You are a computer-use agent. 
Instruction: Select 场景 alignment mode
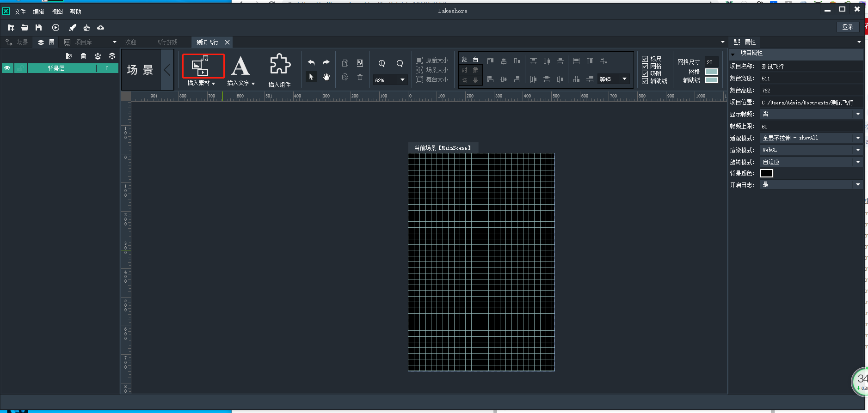[x=470, y=80]
